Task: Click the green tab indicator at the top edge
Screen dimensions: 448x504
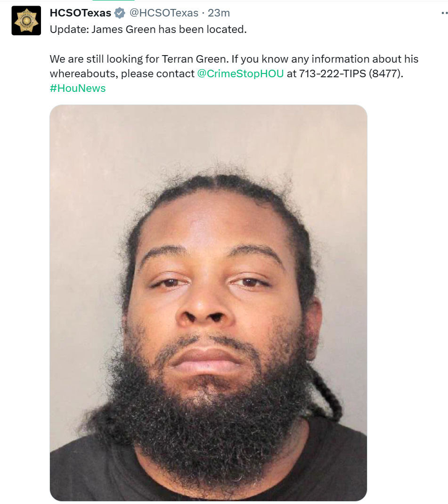Action: point(114,0)
